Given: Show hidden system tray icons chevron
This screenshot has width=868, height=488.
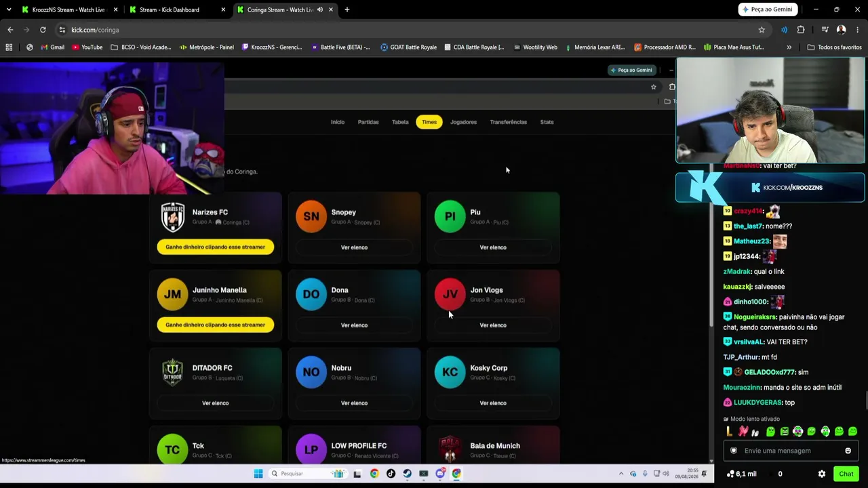Looking at the screenshot, I should pyautogui.click(x=621, y=474).
